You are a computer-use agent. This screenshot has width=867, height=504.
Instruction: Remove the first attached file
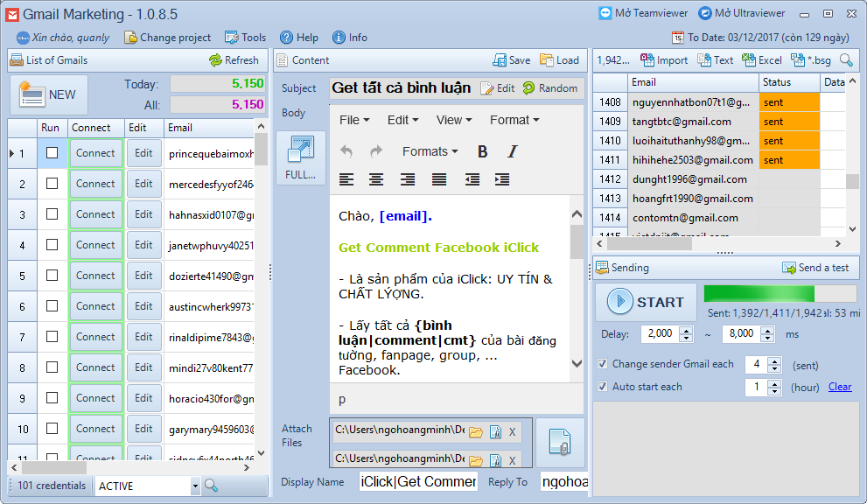(x=513, y=432)
